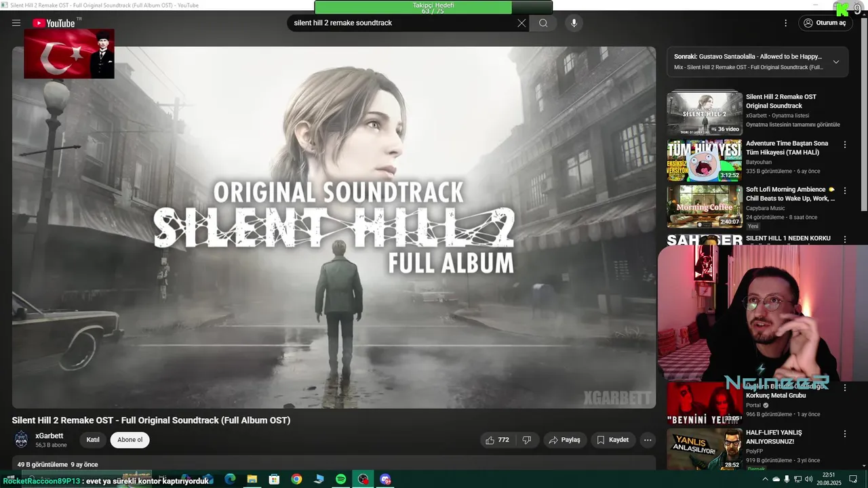The height and width of the screenshot is (488, 868).
Task: Open the Discord taskbar icon
Action: 386,479
